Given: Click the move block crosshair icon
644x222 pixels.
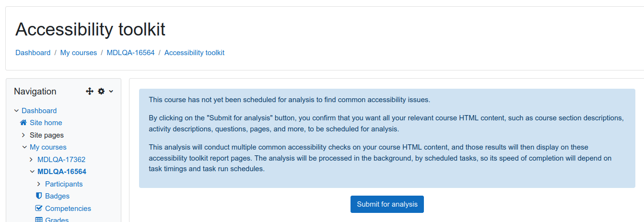Looking at the screenshot, I should (89, 91).
